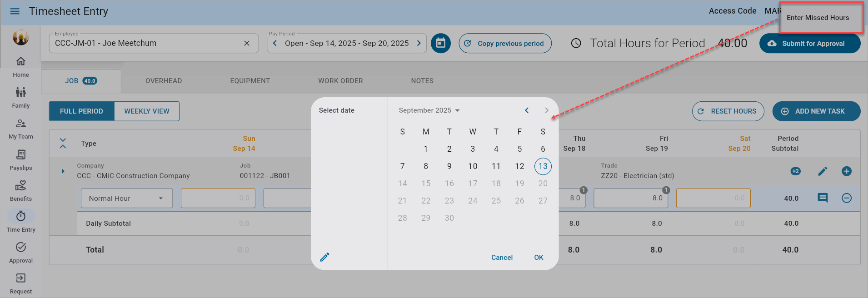Click the +2 badge on job row
This screenshot has width=868, height=298.
point(795,171)
